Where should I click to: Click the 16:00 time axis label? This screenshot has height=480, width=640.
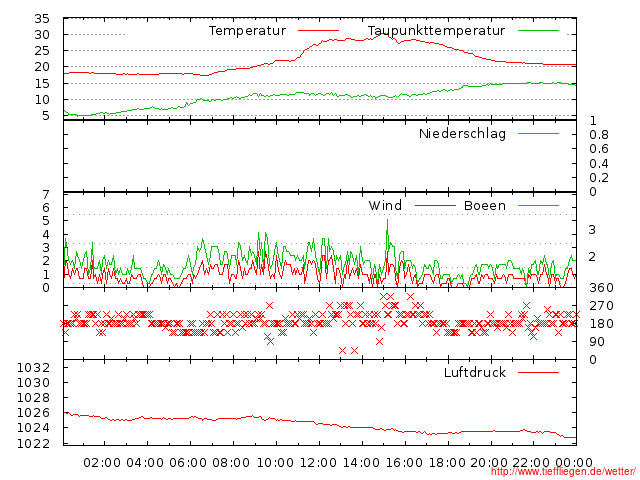(404, 463)
